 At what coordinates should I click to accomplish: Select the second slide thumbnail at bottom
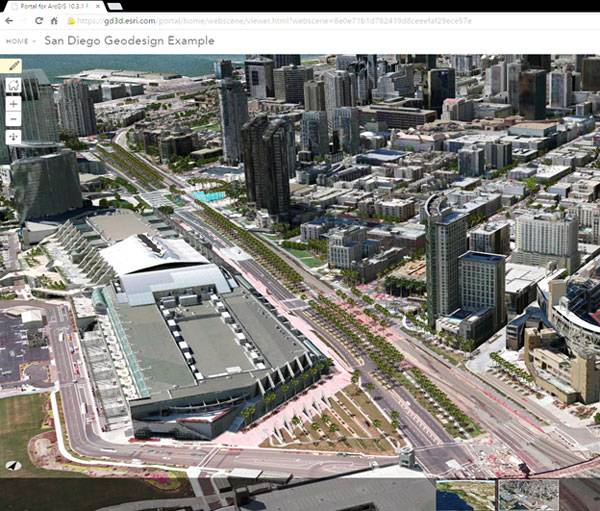coord(528,495)
